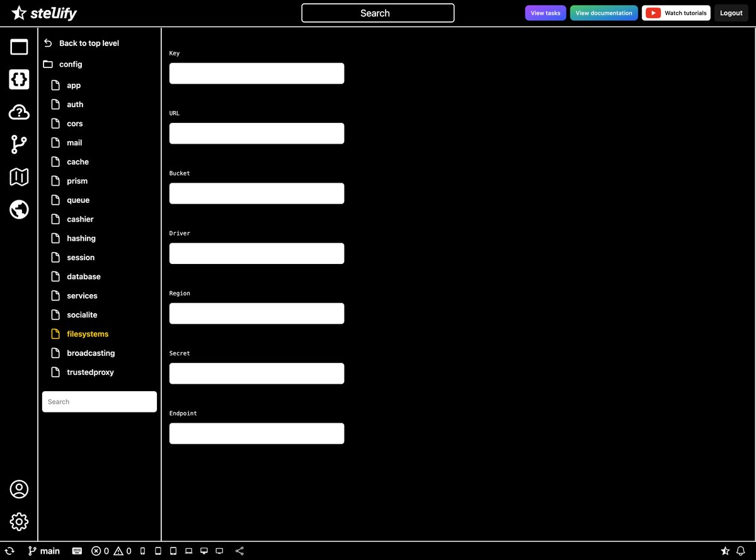Open the map icon in the sidebar
The height and width of the screenshot is (560, 756).
tap(19, 177)
